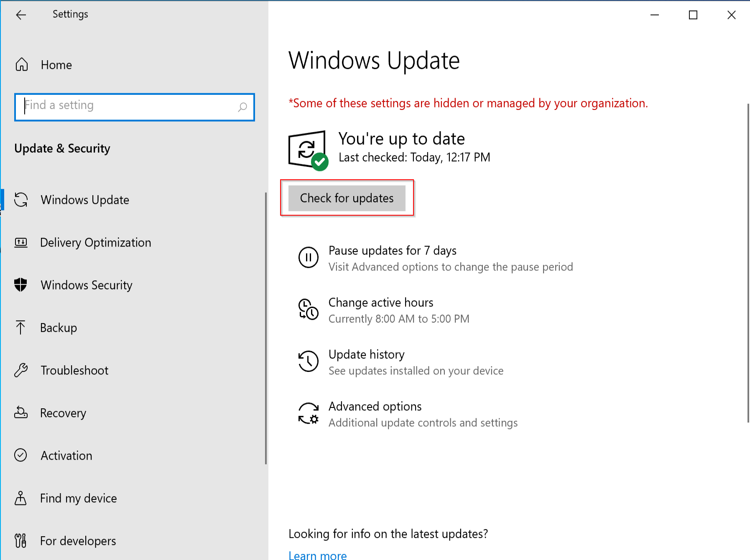Click the Windows Update sync icon in sidebar

click(21, 200)
